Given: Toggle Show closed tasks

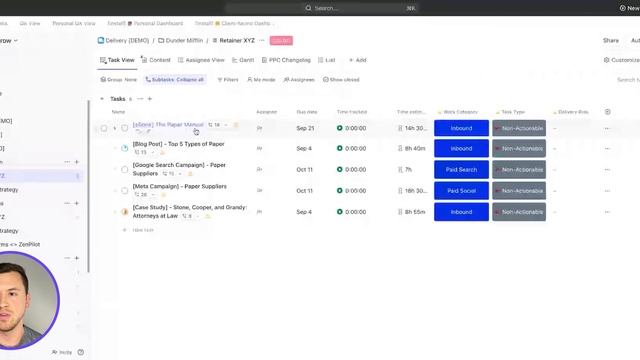Looking at the screenshot, I should click(x=341, y=80).
